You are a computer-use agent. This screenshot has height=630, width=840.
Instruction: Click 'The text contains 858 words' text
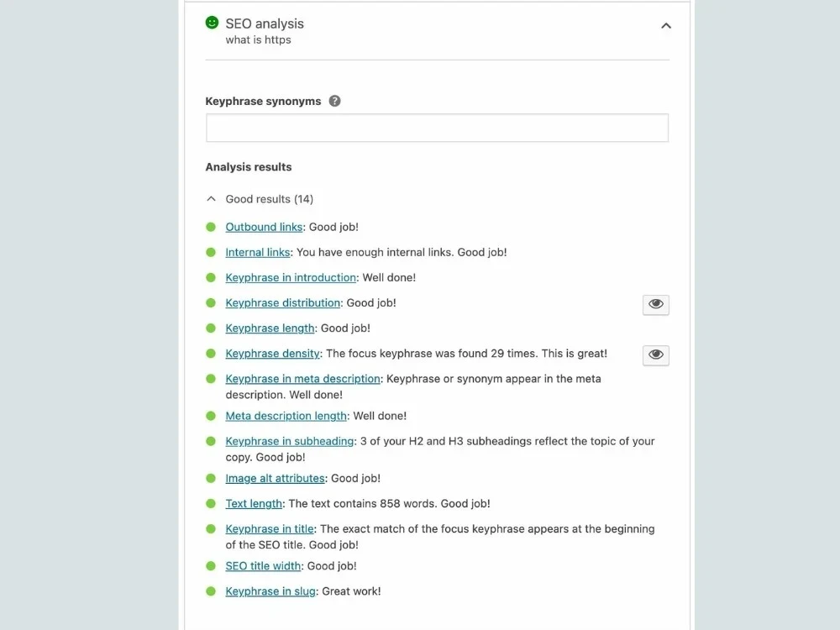pos(363,503)
